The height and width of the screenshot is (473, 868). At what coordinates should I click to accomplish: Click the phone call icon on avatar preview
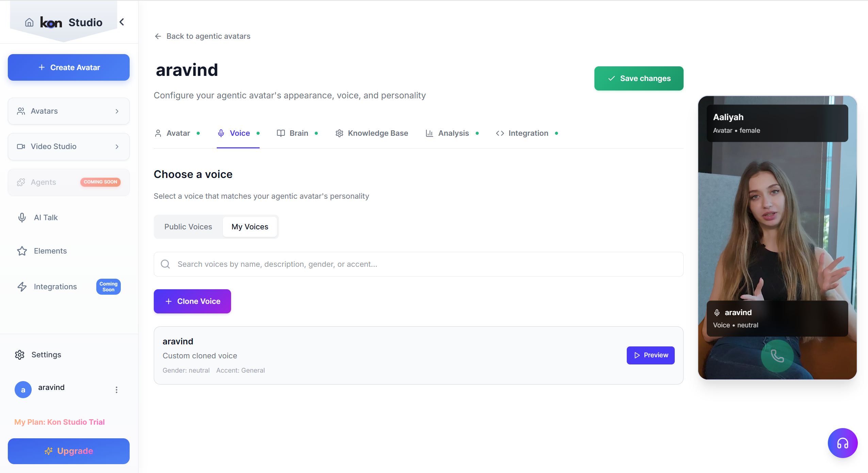[777, 356]
